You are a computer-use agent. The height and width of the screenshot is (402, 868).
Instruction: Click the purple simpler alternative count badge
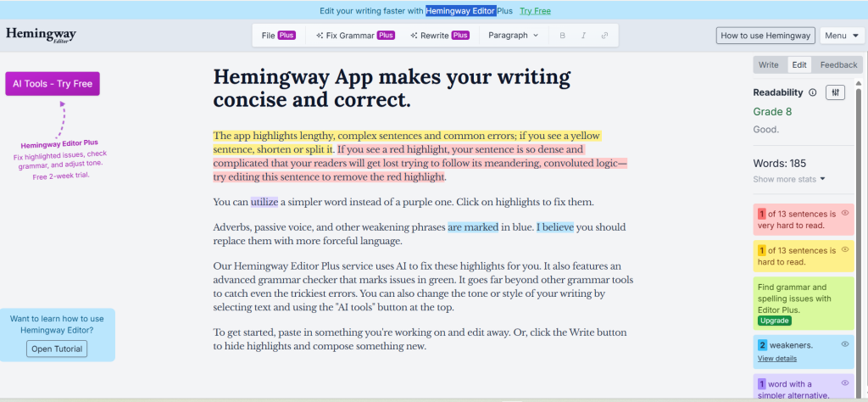pos(762,383)
